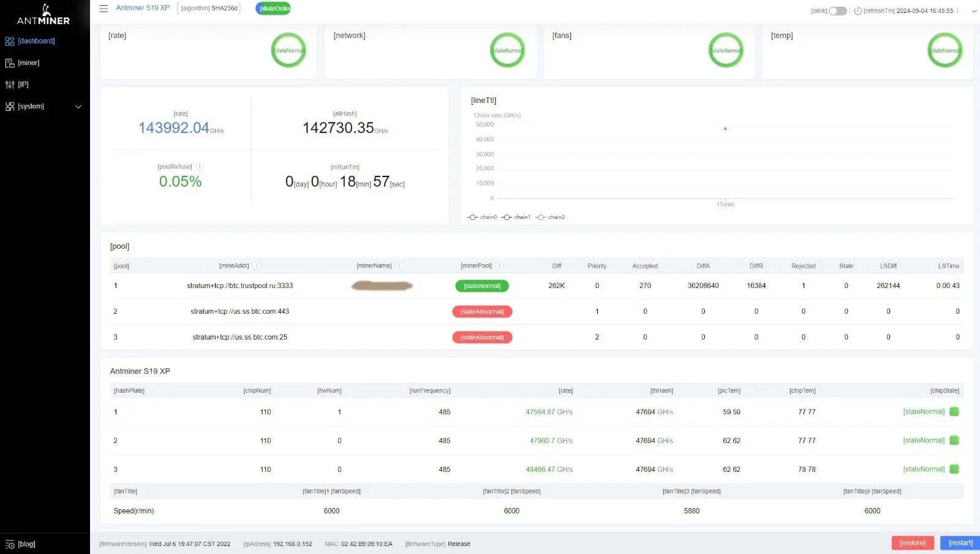This screenshot has height=554, width=980.
Task: Click the IP address 192.168.0.152
Action: (292, 544)
